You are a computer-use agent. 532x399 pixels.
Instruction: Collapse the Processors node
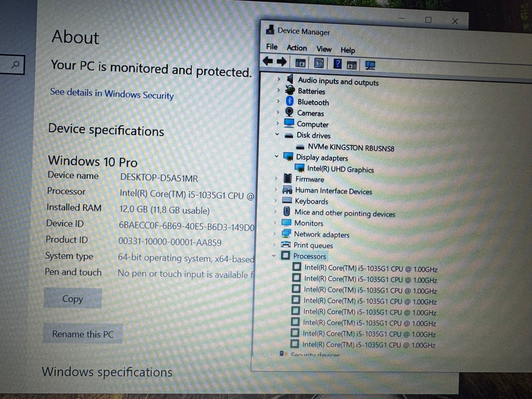click(274, 255)
